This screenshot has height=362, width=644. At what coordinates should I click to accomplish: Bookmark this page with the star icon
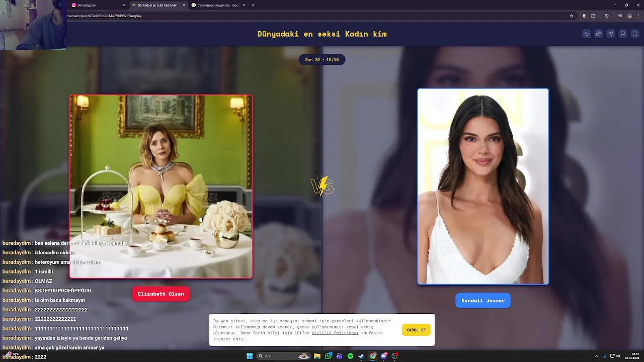572,16
